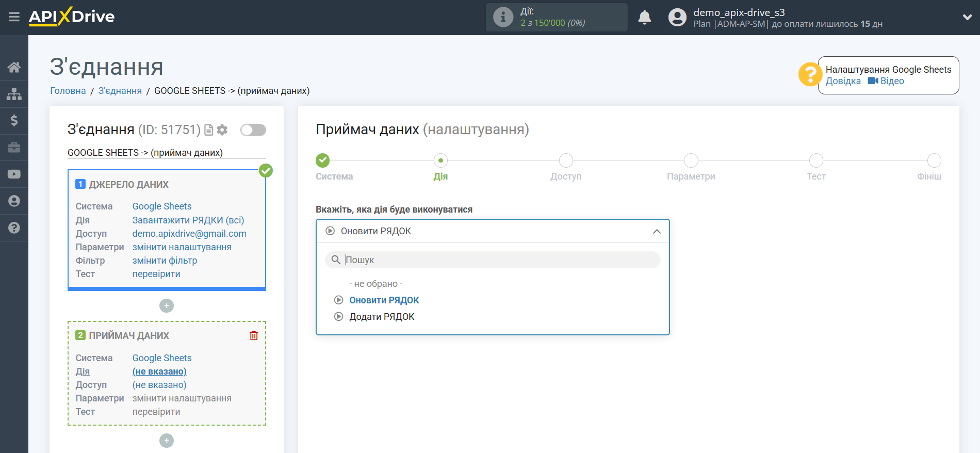
Task: Delete the data receiver block
Action: [254, 336]
